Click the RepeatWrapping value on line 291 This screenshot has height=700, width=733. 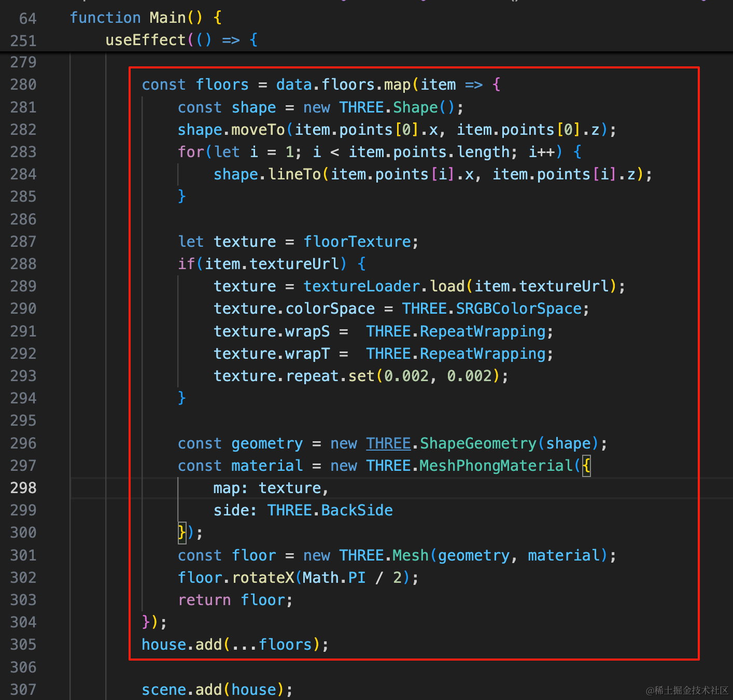click(x=483, y=331)
